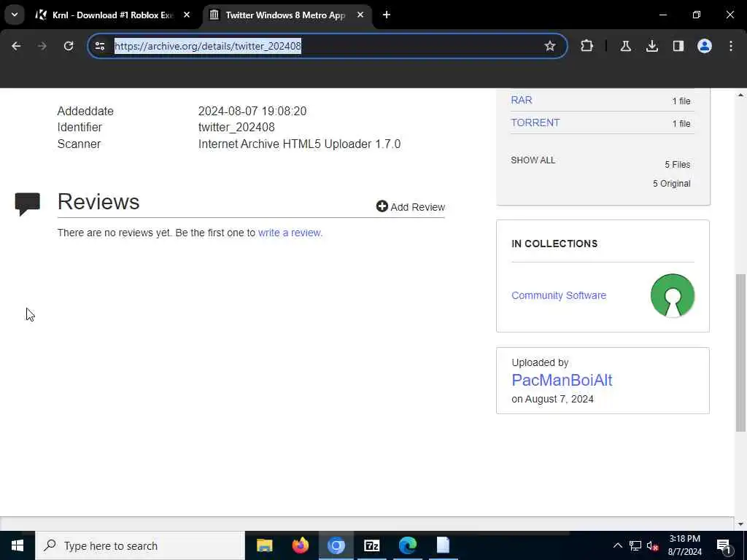Open File Explorer from taskbar
747x560 pixels.
pos(264,545)
